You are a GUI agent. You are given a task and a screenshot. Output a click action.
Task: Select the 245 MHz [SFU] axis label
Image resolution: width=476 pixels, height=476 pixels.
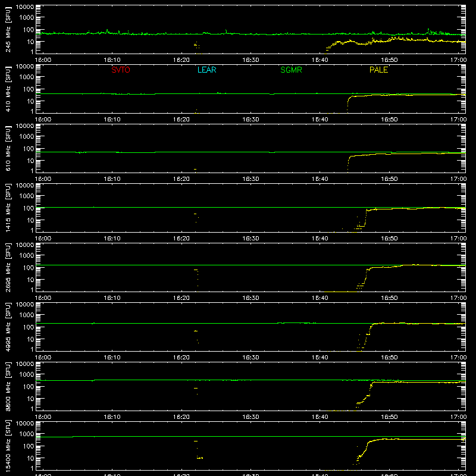click(x=8, y=29)
